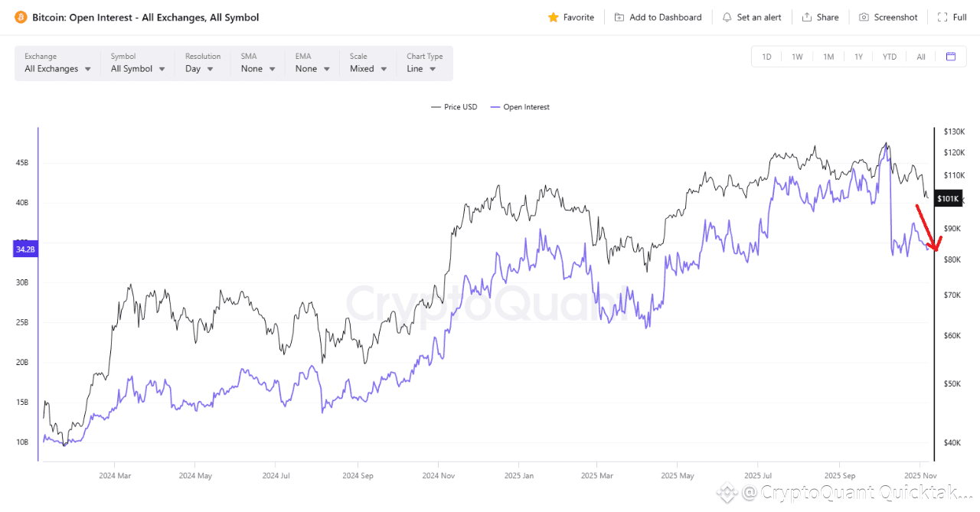Select the 1D time range tab
980x512 pixels.
(x=766, y=57)
